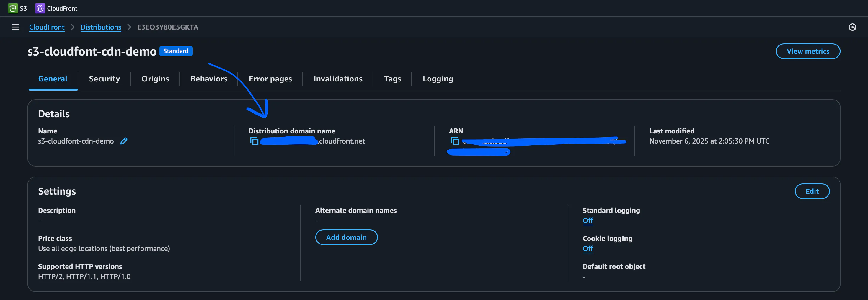Screen dimensions: 868x300
Task: Navigate back via the Distributions breadcrumb
Action: (x=101, y=27)
